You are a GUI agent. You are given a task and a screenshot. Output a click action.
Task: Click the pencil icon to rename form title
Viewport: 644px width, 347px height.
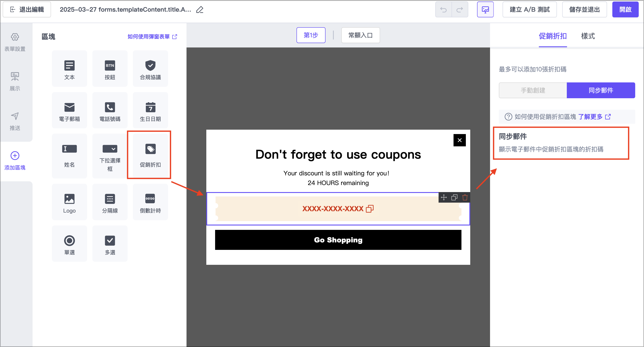click(199, 10)
